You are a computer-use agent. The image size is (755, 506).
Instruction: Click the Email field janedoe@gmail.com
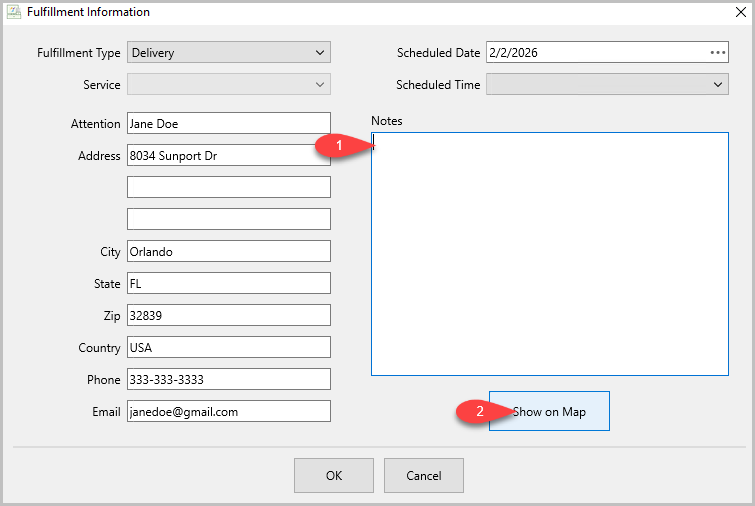point(229,411)
